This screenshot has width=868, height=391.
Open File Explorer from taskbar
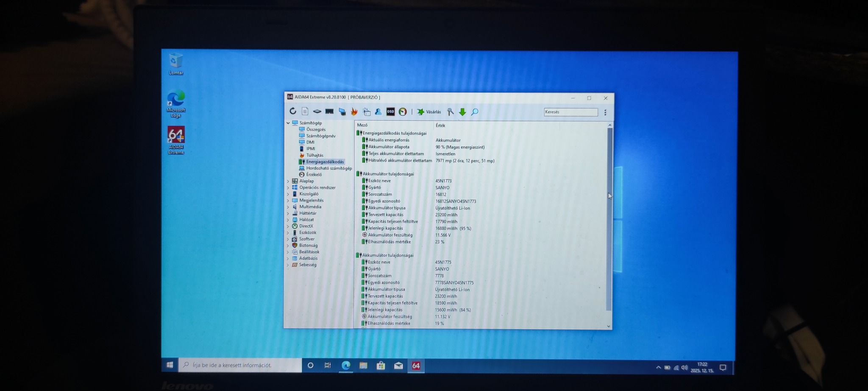coord(363,365)
